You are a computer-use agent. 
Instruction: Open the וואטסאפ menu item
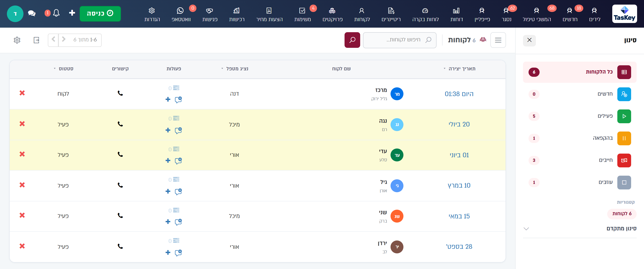tap(181, 14)
